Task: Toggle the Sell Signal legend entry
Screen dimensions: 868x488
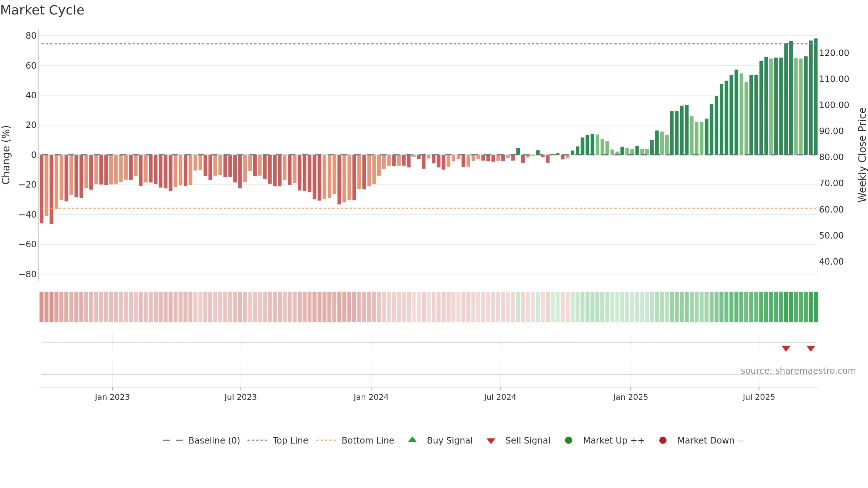Action: [518, 440]
